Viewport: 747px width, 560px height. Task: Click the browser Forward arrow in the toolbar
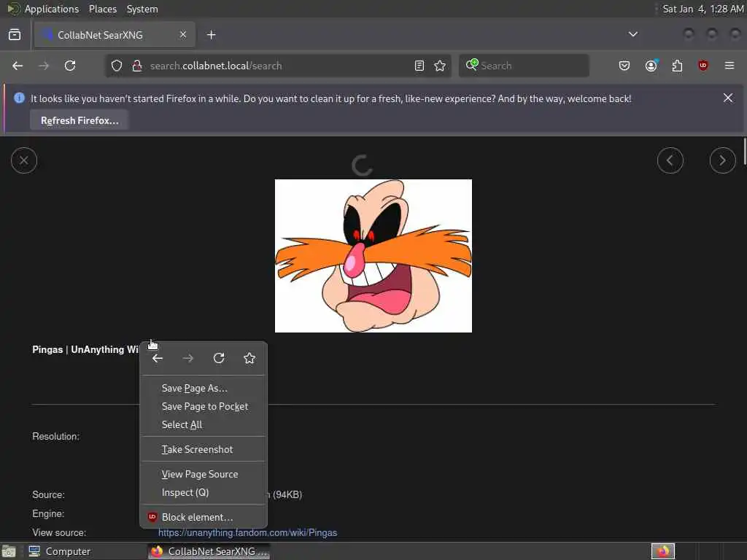(x=44, y=66)
